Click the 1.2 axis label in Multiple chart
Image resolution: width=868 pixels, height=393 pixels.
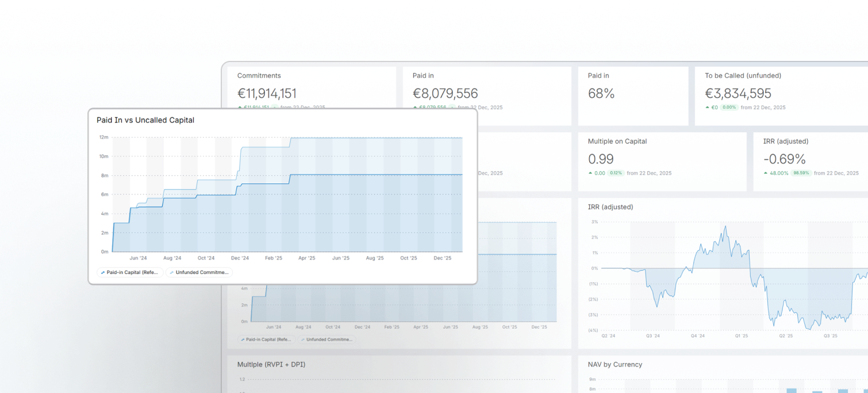[x=242, y=379]
